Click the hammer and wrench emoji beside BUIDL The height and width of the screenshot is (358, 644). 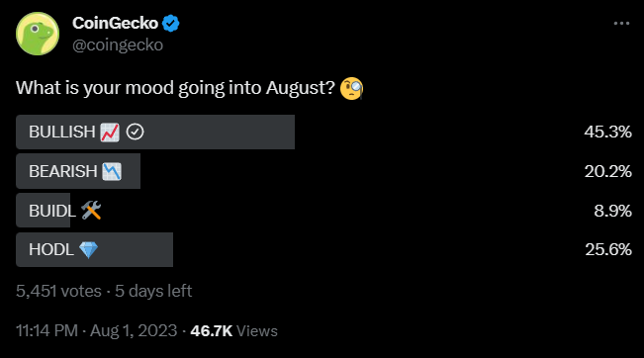tap(91, 211)
